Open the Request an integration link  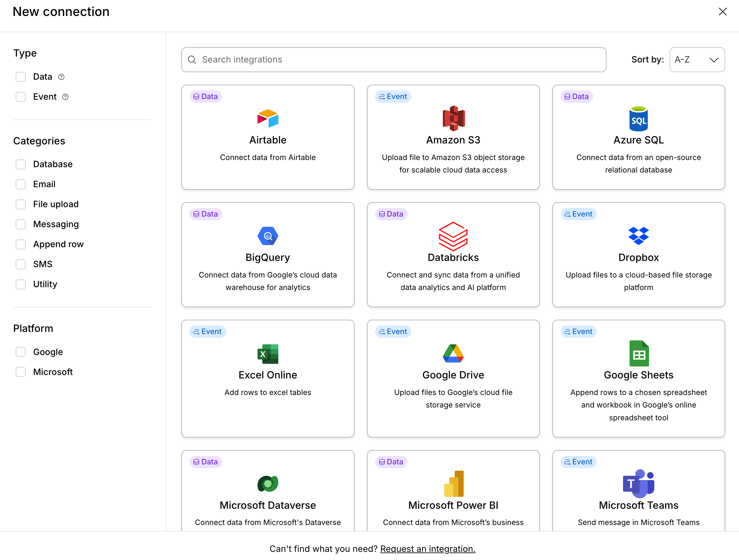tap(428, 549)
